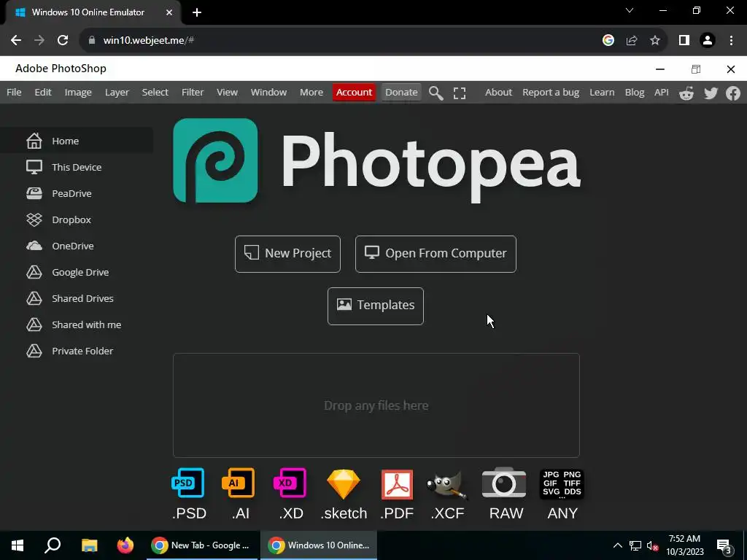The image size is (747, 560).
Task: Bookmark this page with star icon
Action: pyautogui.click(x=655, y=41)
